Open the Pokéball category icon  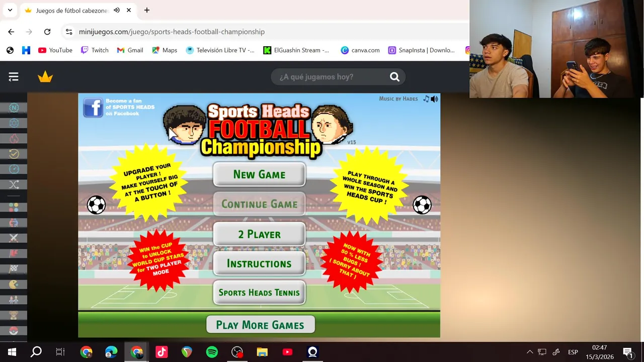14,331
